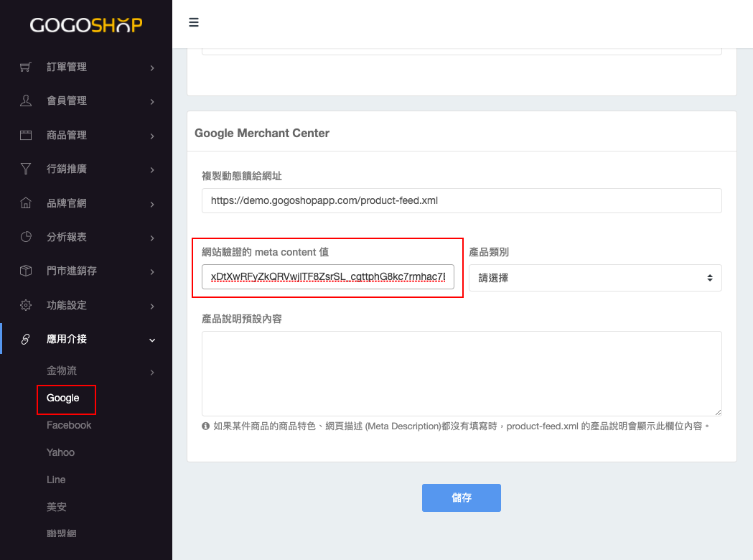Click the GOGOSHOP logo

pyautogui.click(x=86, y=25)
